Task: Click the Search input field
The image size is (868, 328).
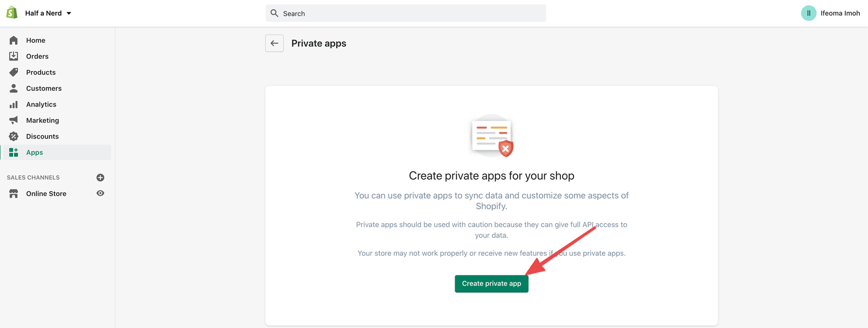Action: [x=406, y=13]
